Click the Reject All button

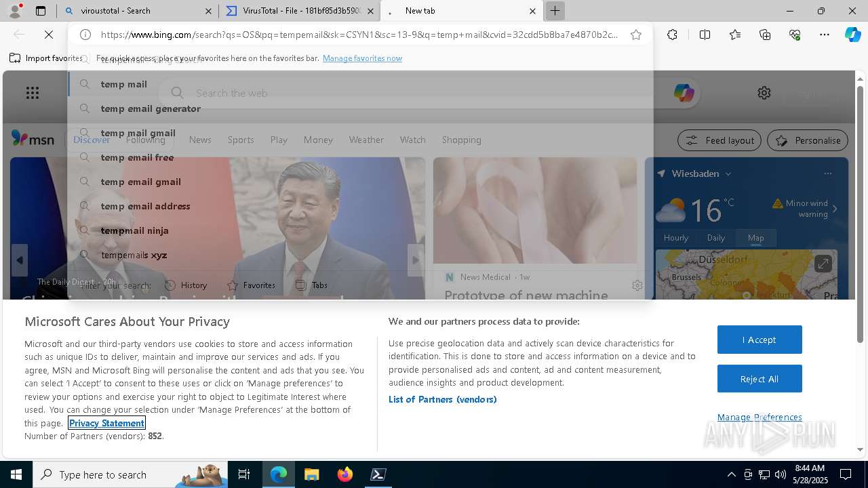(x=759, y=379)
